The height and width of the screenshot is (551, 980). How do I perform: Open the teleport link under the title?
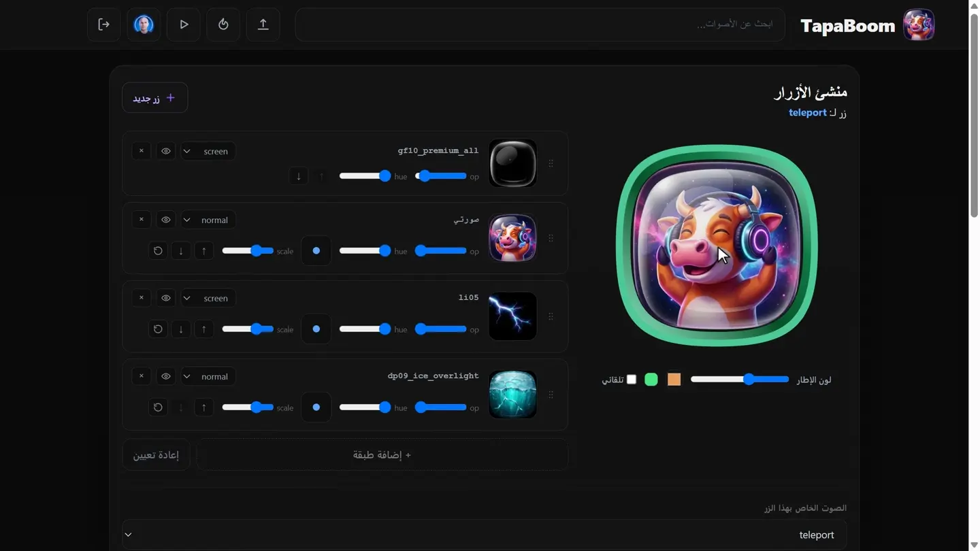click(x=808, y=113)
